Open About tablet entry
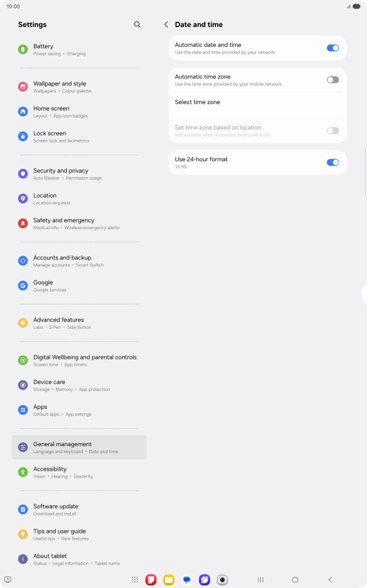Screen dimensions: 367x588 (x=79, y=559)
